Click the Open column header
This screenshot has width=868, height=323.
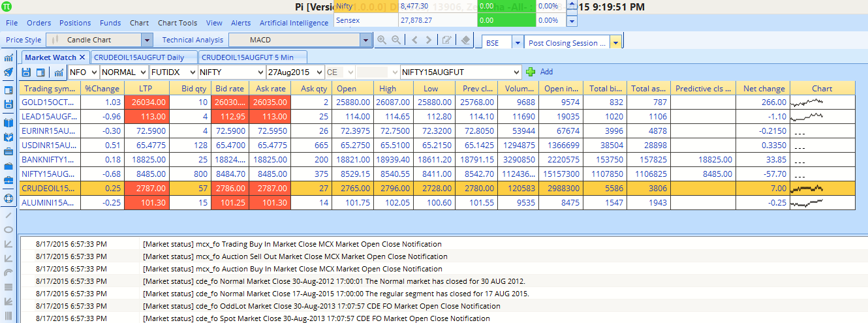point(351,88)
